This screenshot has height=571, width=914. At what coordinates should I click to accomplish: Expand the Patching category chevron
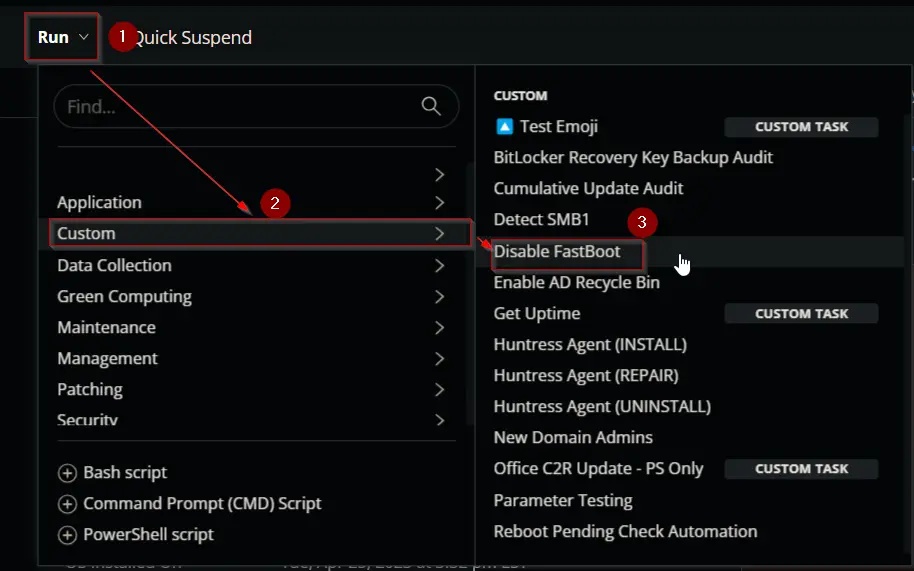[x=440, y=389]
